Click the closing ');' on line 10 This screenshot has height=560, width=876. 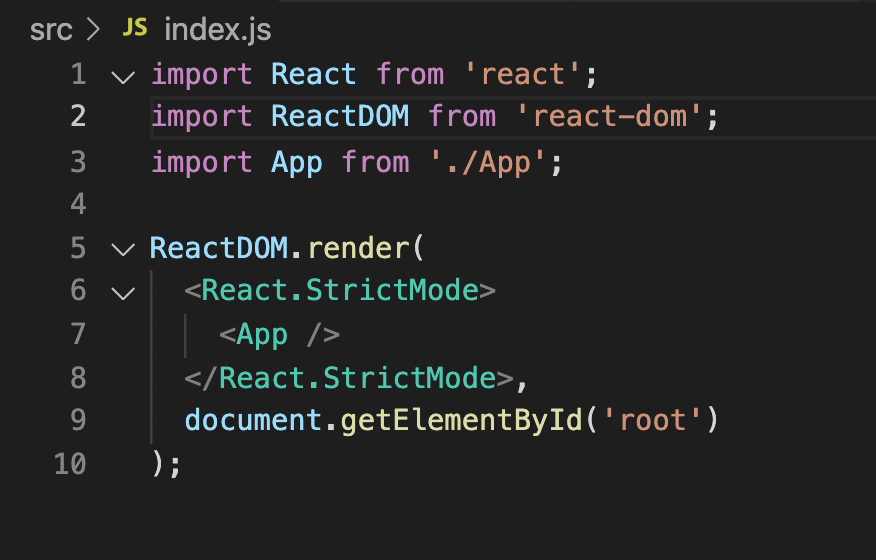166,464
